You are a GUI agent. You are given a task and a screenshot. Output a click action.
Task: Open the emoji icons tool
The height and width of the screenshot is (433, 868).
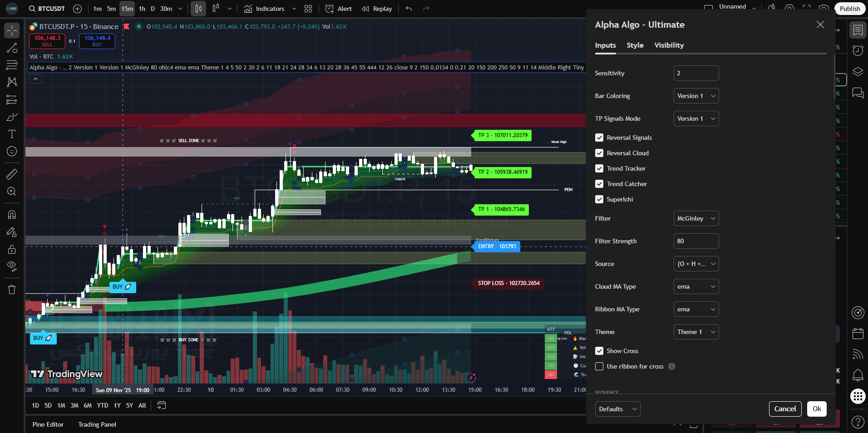tap(12, 151)
